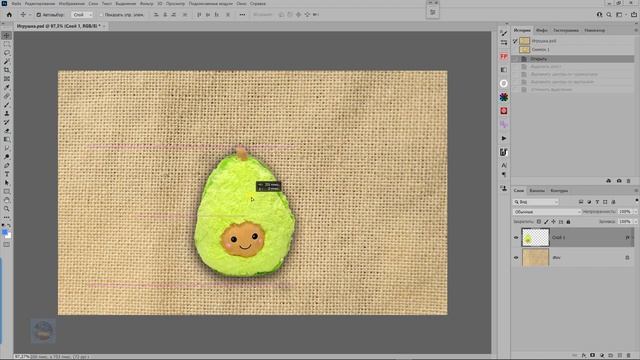Click the foreground color swatch

(5, 233)
